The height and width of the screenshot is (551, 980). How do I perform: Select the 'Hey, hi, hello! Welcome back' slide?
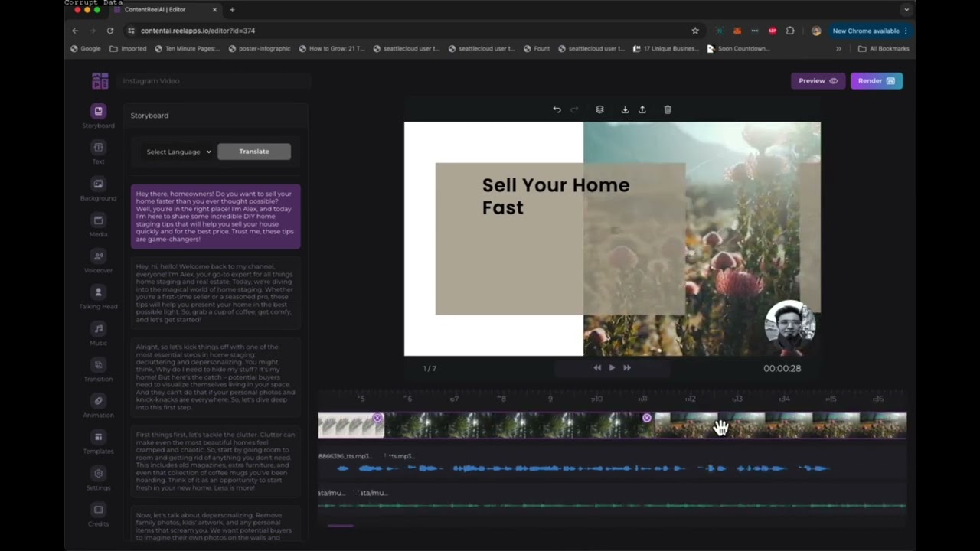coord(216,292)
